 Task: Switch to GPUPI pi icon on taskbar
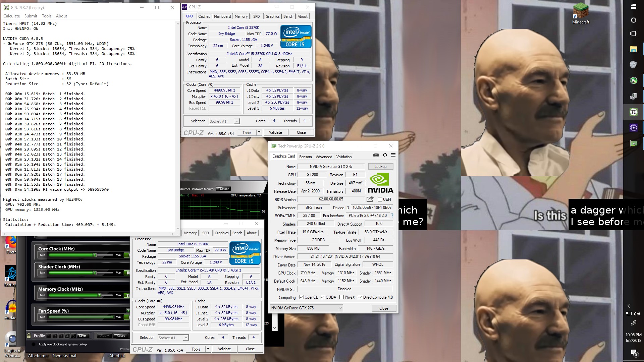coord(633,112)
